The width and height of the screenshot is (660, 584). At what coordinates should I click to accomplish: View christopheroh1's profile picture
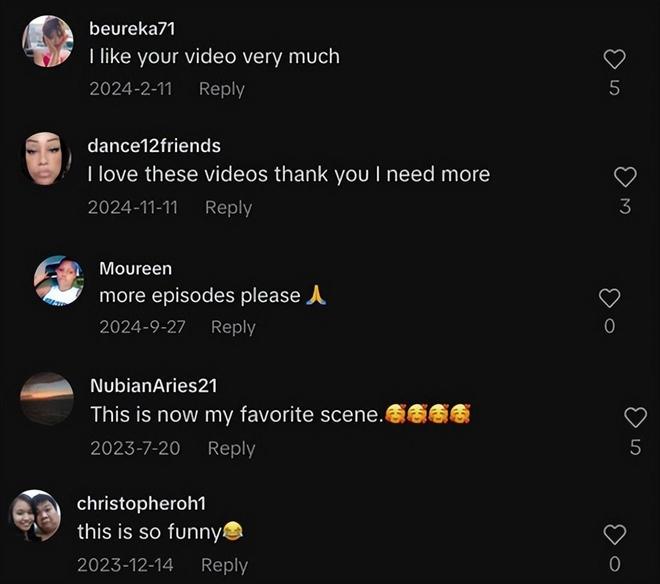point(35,515)
